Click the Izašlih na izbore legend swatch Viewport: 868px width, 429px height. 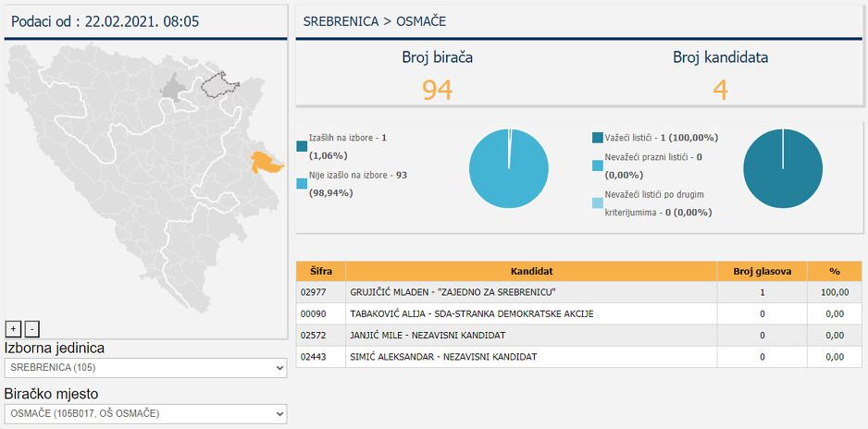click(302, 146)
